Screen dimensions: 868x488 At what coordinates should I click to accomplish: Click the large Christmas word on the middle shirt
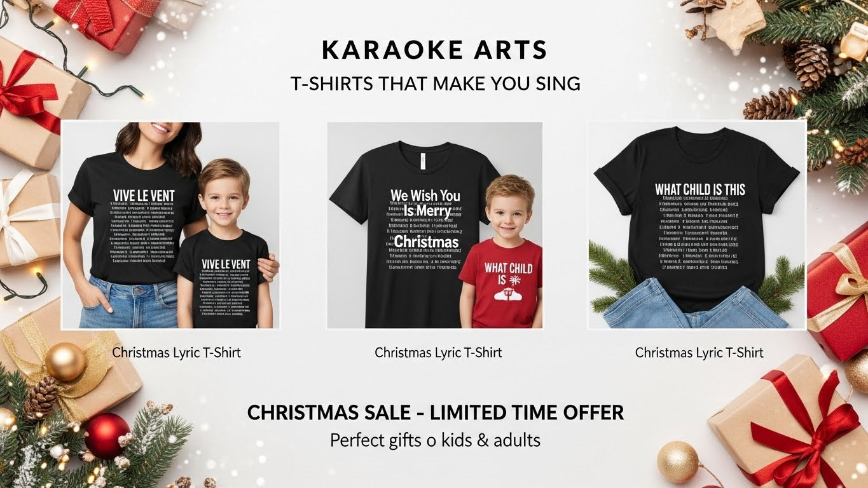426,242
